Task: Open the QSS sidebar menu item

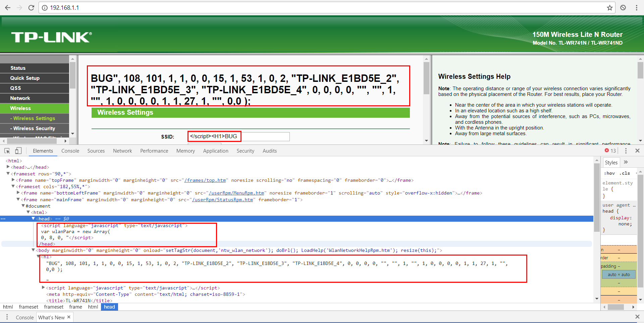Action: (35, 88)
